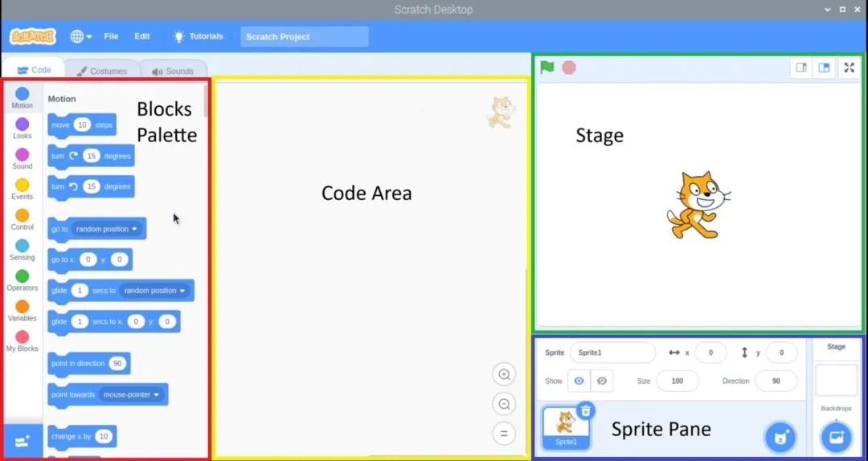Open the Add Extension button
The height and width of the screenshot is (461, 868).
[x=23, y=441]
